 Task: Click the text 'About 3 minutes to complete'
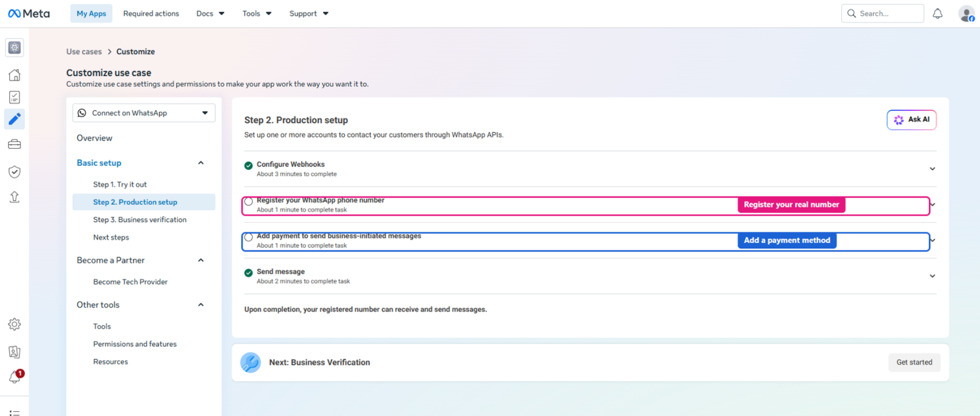coord(296,174)
